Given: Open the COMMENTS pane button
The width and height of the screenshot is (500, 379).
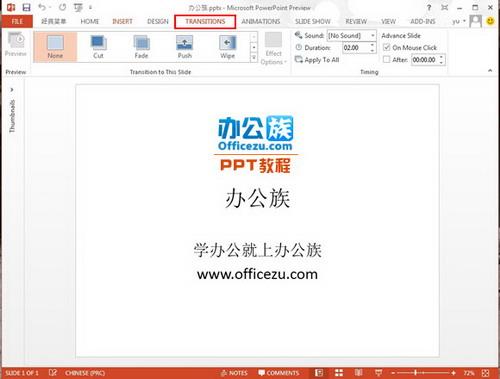Looking at the screenshot, I should (279, 373).
